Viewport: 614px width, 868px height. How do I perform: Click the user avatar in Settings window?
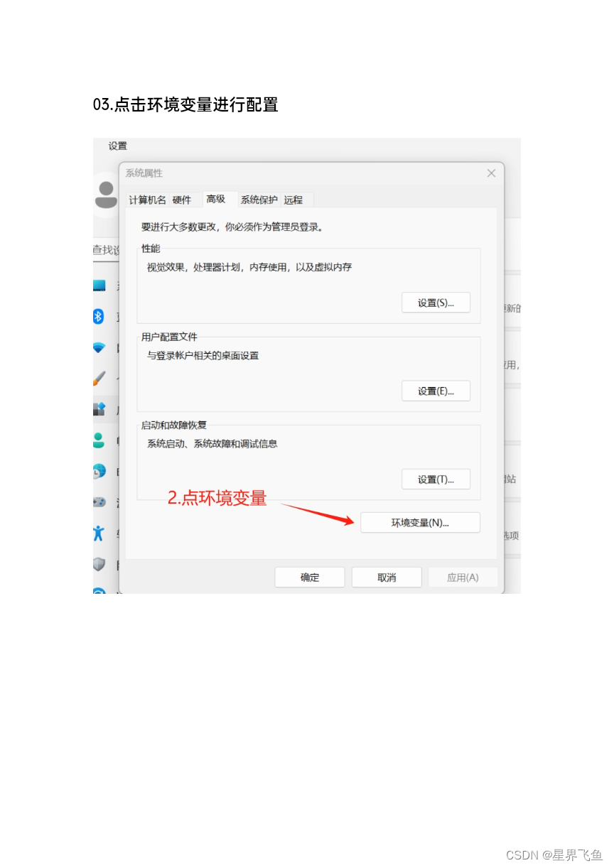pos(106,194)
